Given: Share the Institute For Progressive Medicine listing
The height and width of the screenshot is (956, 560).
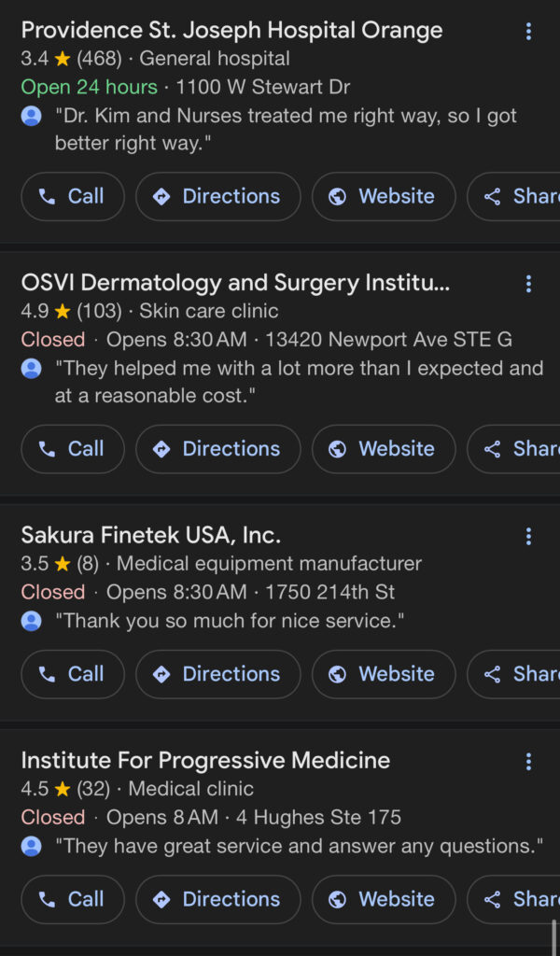Looking at the screenshot, I should (519, 899).
